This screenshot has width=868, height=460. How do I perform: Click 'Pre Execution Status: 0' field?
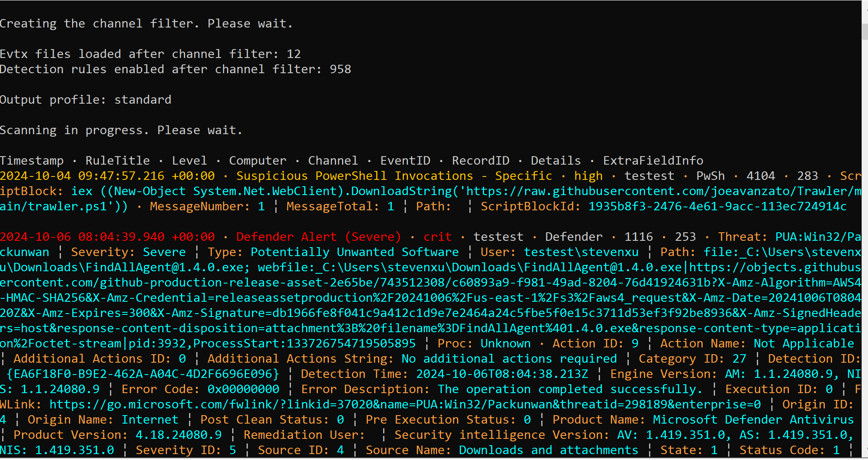coord(448,420)
